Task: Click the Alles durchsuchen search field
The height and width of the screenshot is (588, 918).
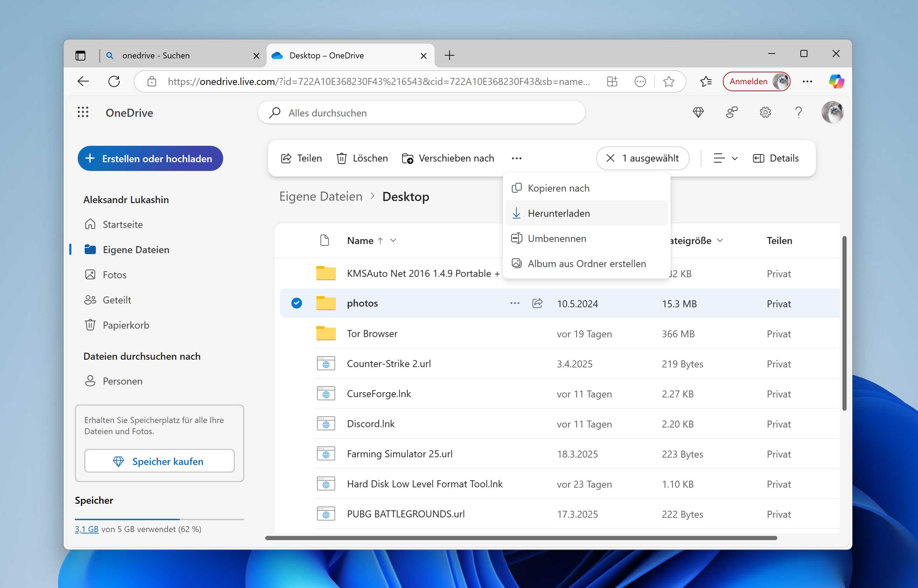Action: click(421, 113)
